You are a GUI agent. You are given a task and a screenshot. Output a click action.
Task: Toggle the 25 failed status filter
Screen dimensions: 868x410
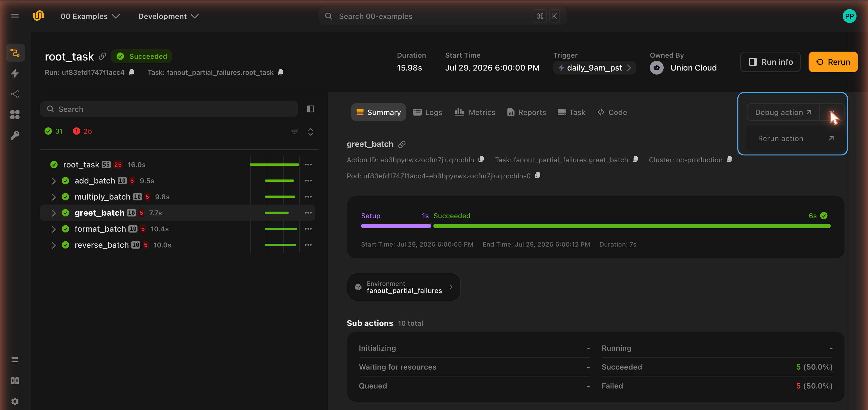(x=83, y=131)
